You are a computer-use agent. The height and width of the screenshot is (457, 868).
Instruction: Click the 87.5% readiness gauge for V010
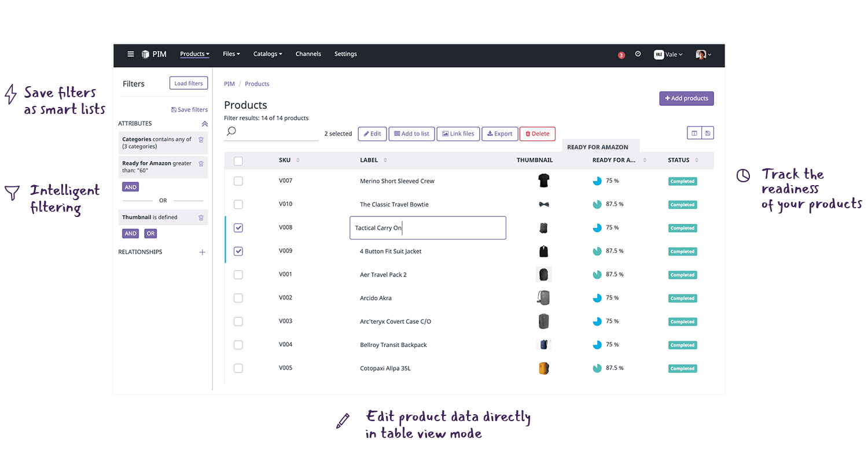pyautogui.click(x=597, y=204)
